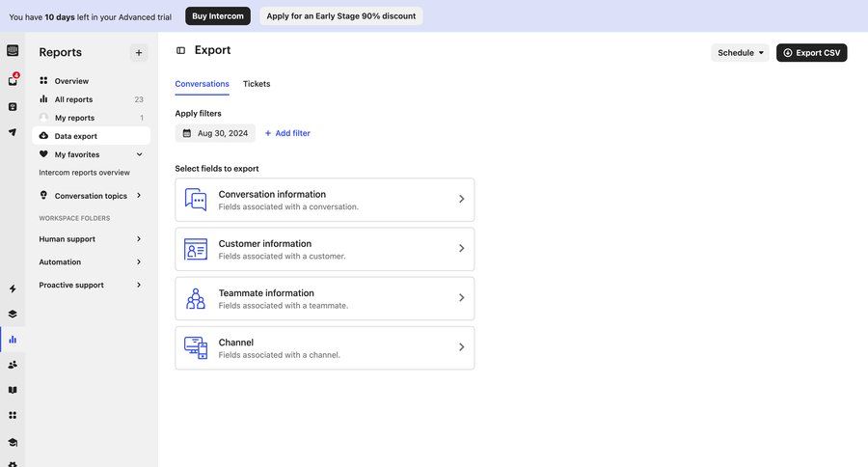Expand the Automation folder chevron

139,261
